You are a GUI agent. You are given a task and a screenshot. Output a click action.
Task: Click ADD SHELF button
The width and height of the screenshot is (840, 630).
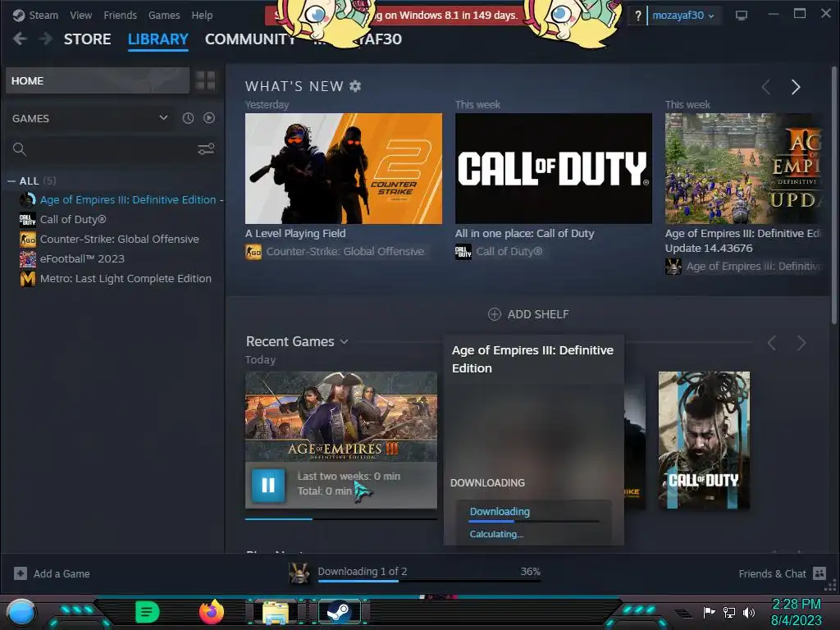point(528,314)
